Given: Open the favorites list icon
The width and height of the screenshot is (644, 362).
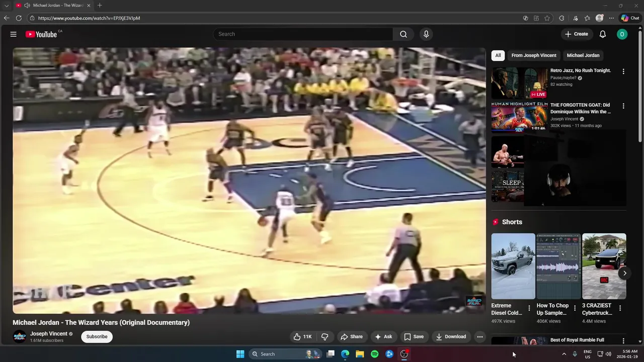Looking at the screenshot, I should (587, 18).
